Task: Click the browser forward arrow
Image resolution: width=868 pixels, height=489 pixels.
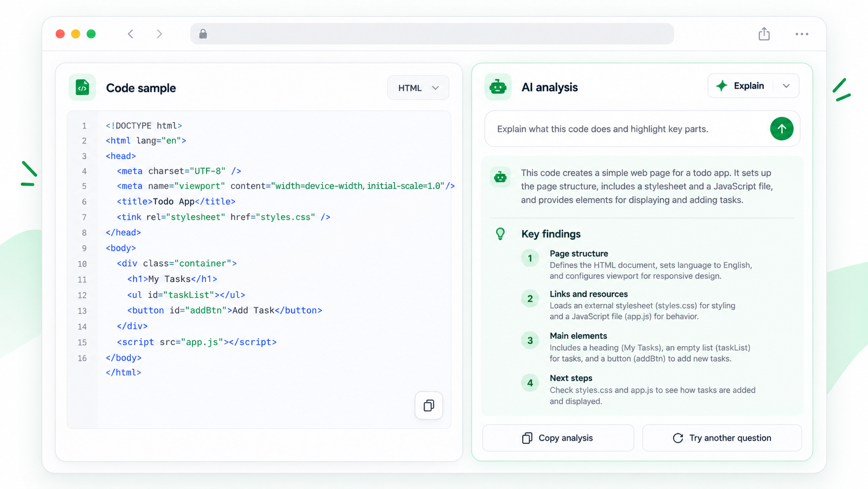Action: (x=159, y=34)
